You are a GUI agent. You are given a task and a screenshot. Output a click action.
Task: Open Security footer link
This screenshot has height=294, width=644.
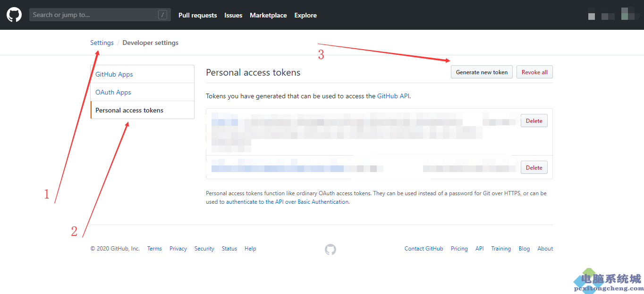[x=204, y=249]
